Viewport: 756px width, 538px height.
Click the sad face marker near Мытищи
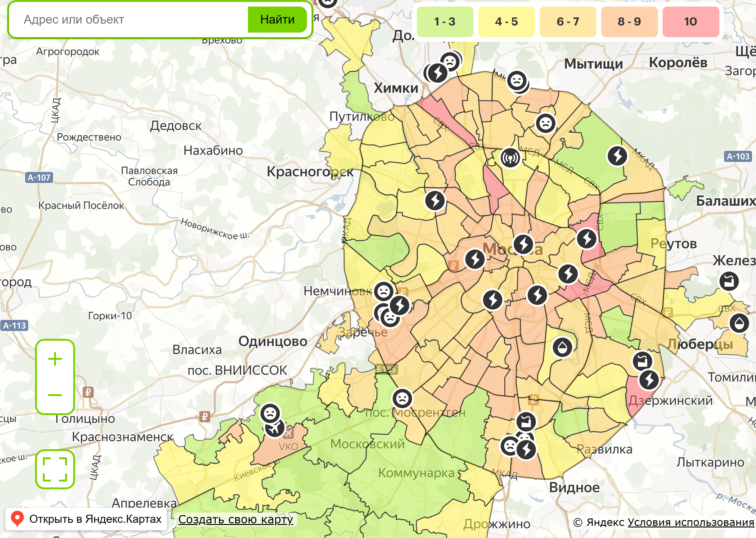[x=517, y=80]
